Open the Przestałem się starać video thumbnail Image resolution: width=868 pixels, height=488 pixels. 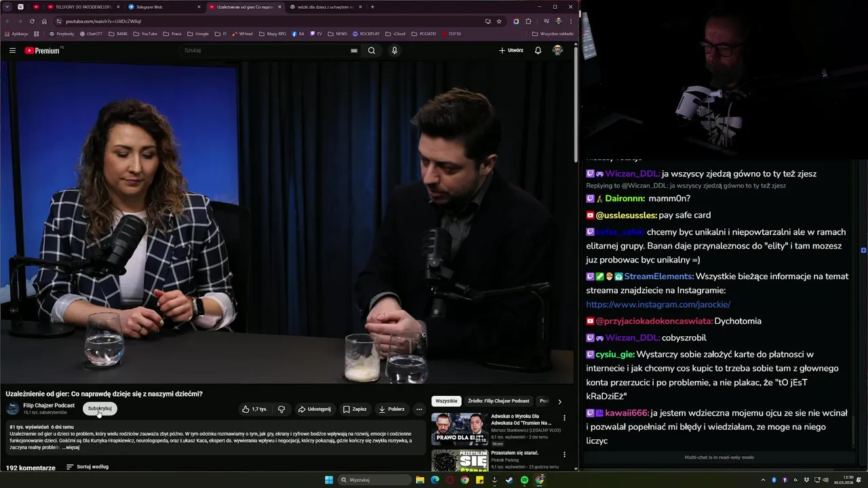[459, 460]
